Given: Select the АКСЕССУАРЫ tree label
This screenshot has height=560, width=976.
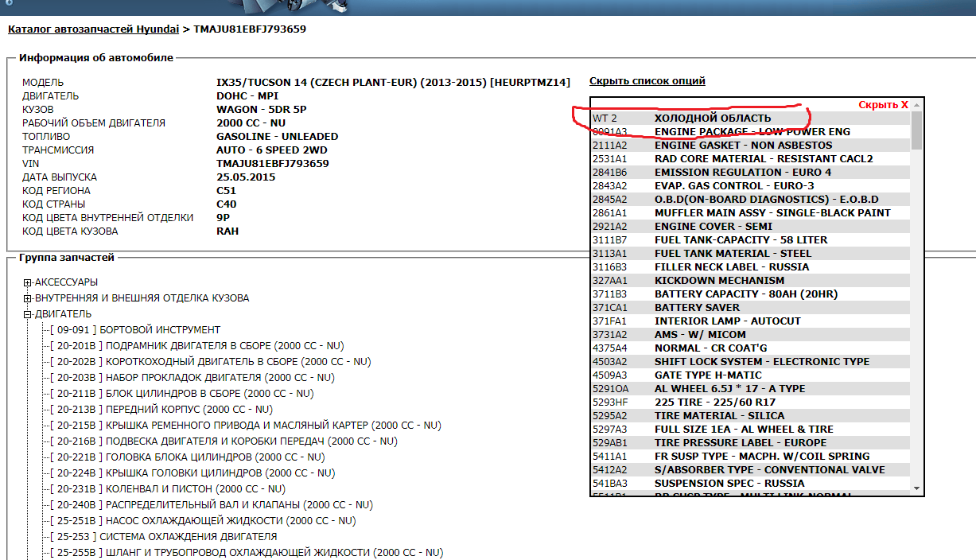Looking at the screenshot, I should (66, 282).
